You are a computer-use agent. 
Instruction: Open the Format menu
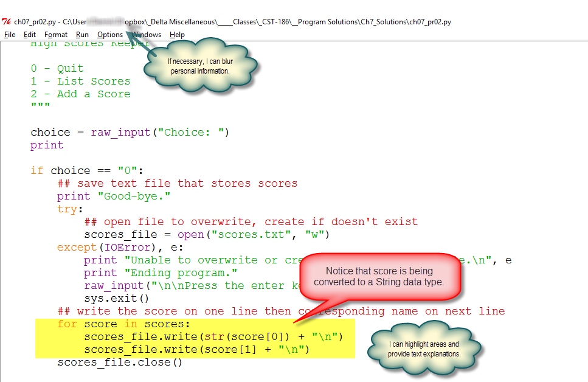(x=56, y=35)
